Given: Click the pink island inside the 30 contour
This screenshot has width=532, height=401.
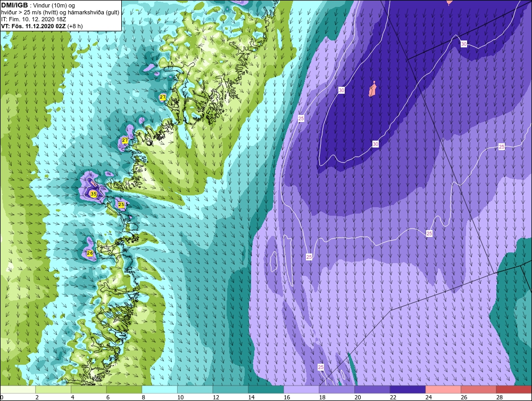Looking at the screenshot, I should (372, 89).
